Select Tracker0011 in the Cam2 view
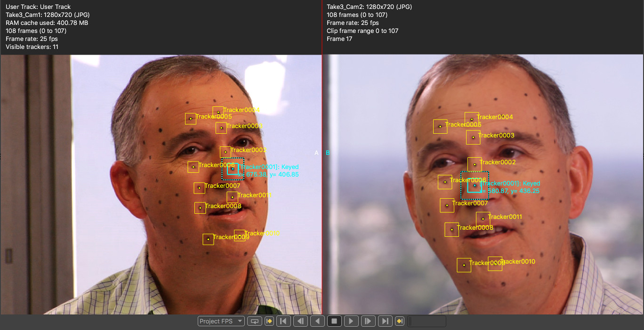This screenshot has height=330, width=644. pyautogui.click(x=483, y=219)
